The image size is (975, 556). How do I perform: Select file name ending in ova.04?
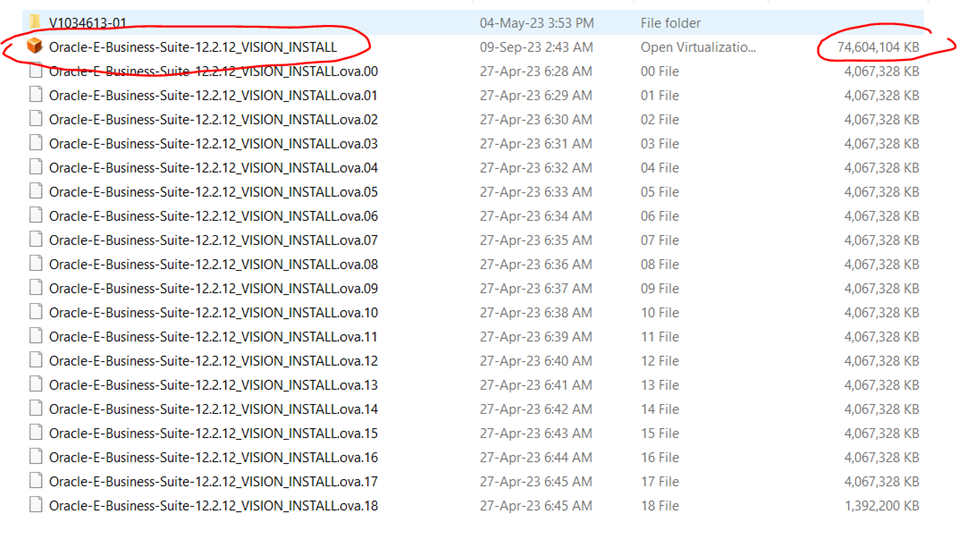click(x=213, y=168)
